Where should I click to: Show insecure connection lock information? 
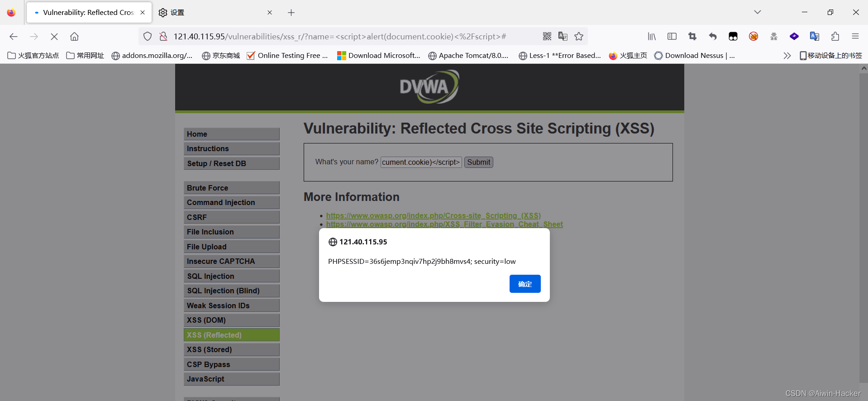pyautogui.click(x=163, y=37)
